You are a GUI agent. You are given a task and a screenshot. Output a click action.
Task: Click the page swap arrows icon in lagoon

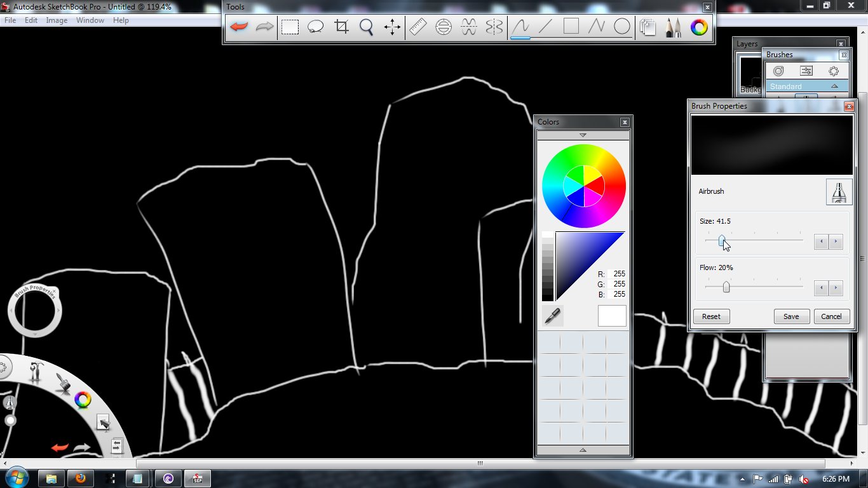116,446
